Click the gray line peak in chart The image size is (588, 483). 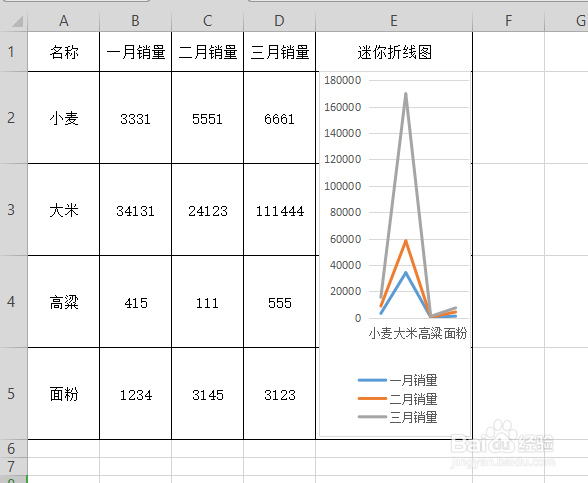406,94
